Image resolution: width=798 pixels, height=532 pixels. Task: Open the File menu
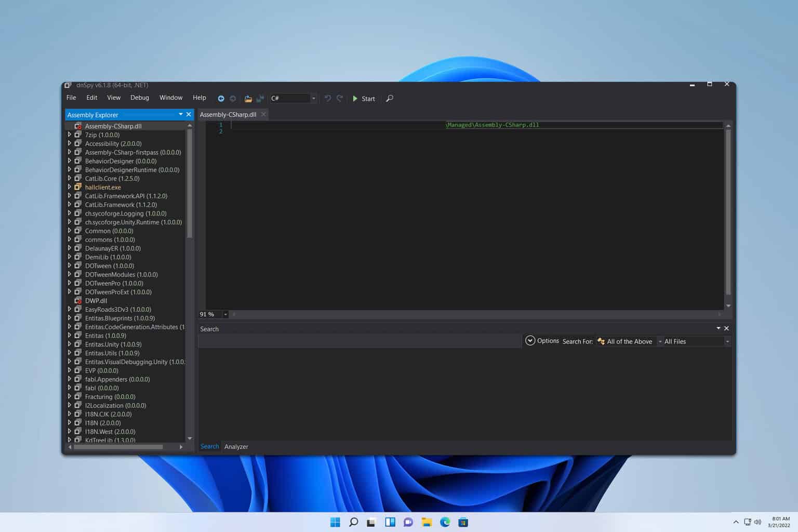point(71,98)
